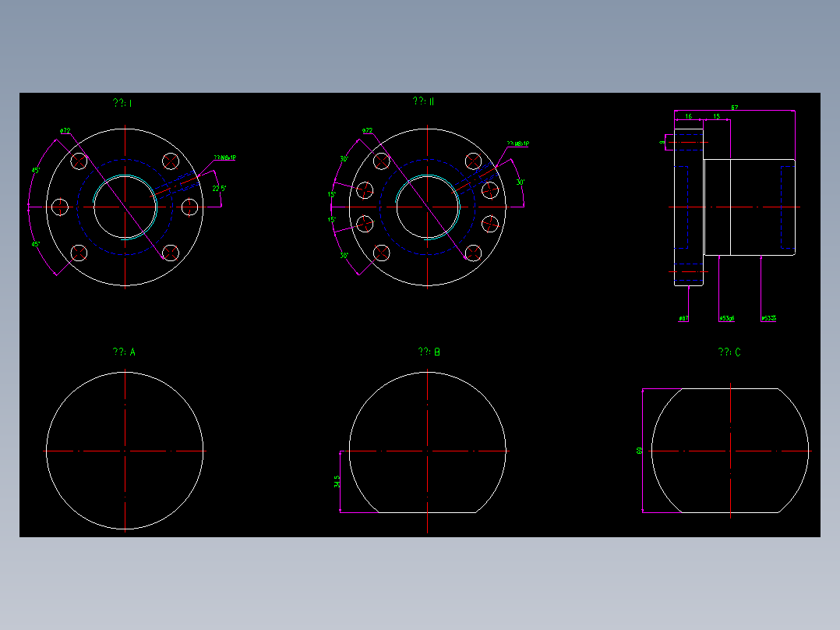840x630 pixels.
Task: Select the lower 45° angle in view I
Action: [x=35, y=244]
